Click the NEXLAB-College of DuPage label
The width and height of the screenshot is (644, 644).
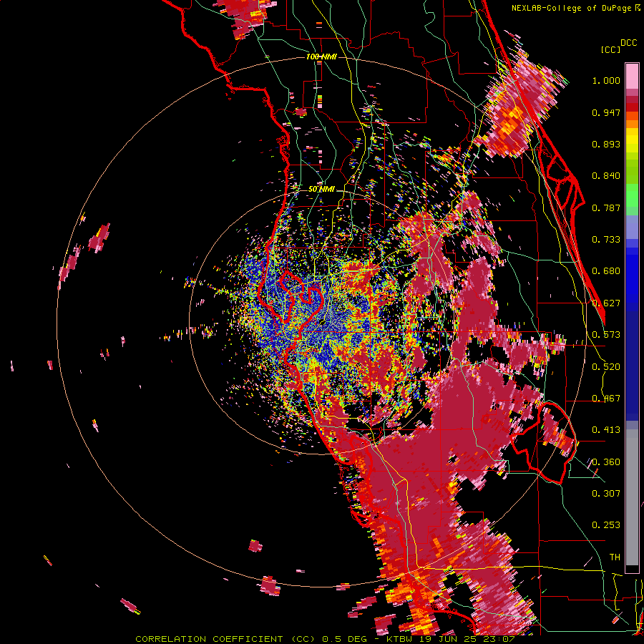[571, 8]
